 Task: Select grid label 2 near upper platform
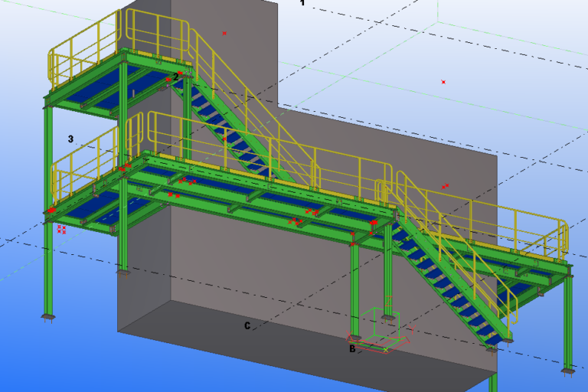[175, 77]
